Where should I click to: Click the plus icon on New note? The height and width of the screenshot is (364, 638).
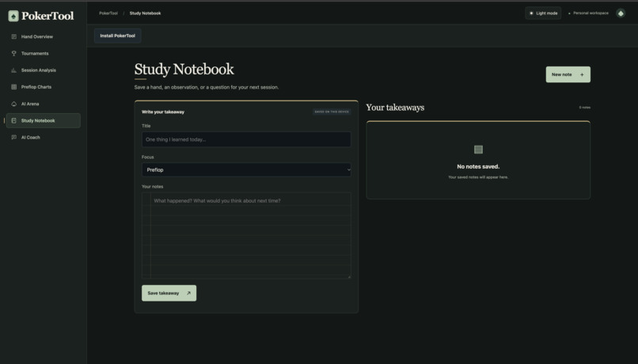tap(582, 74)
